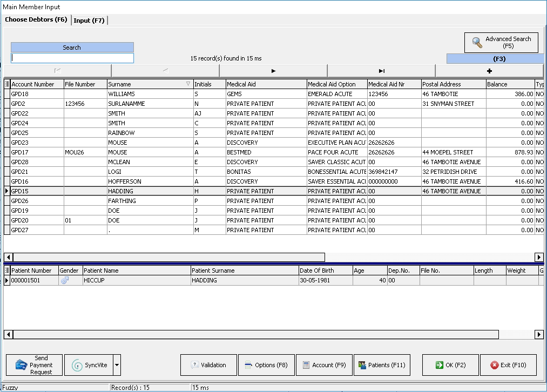547x392 pixels.
Task: Expand the SyncVite dropdown arrow
Action: pyautogui.click(x=117, y=365)
